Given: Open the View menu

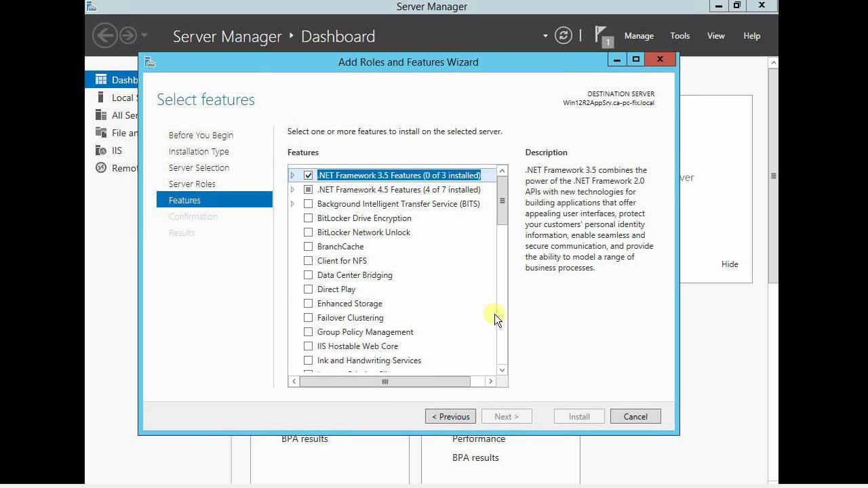Looking at the screenshot, I should click(x=716, y=36).
